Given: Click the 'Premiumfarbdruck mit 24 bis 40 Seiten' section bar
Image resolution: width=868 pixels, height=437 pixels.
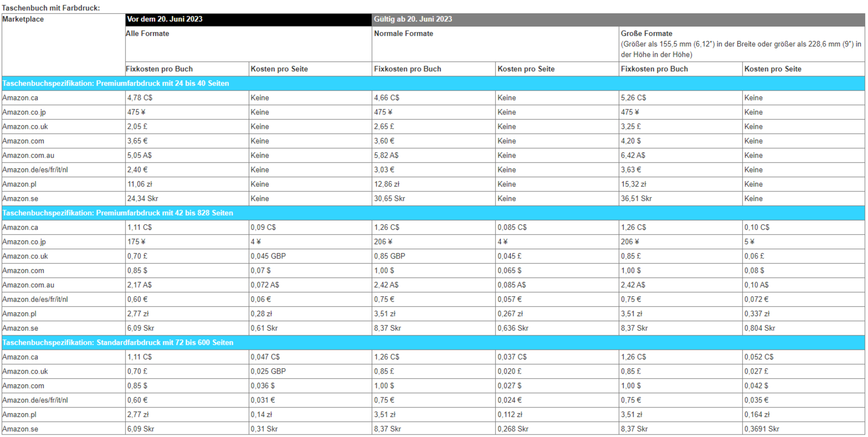Looking at the screenshot, I should 433,83.
